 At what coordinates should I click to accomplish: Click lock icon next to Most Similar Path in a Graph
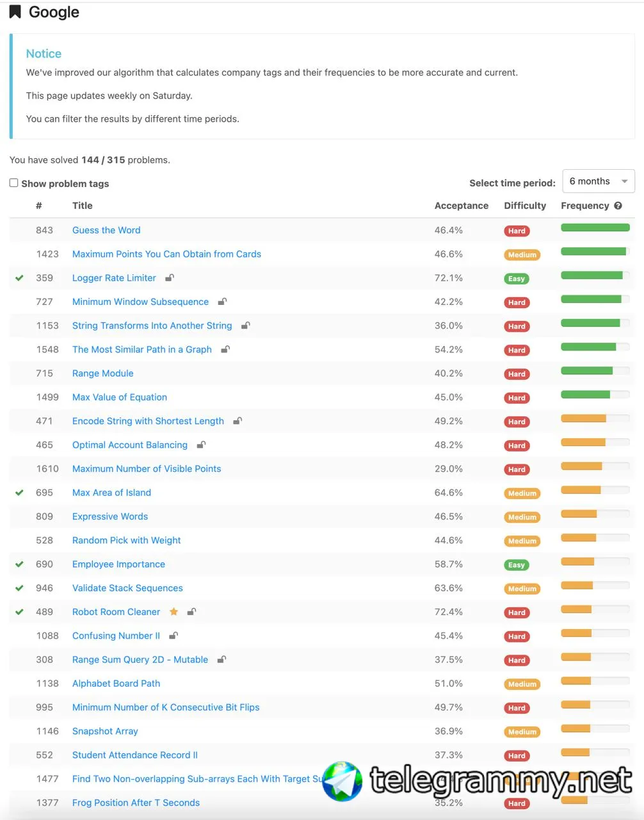point(225,349)
